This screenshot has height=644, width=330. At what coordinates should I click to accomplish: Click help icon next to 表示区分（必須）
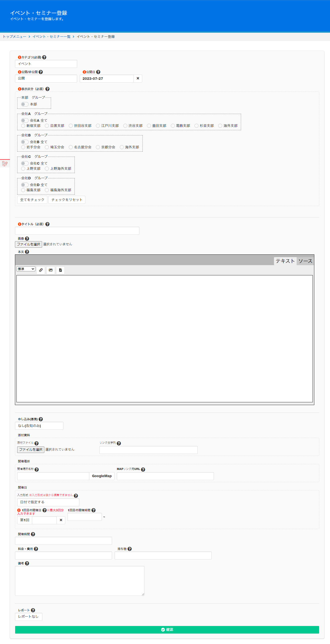click(x=47, y=89)
